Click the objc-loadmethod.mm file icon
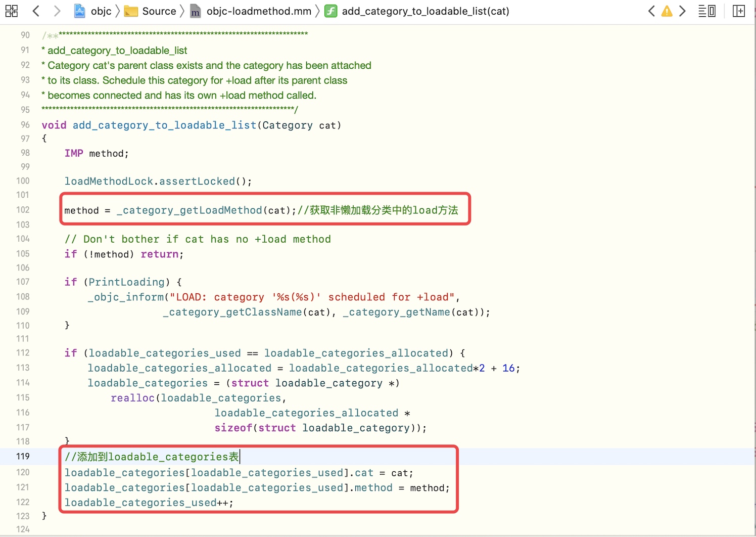The image size is (756, 537). [x=195, y=11]
